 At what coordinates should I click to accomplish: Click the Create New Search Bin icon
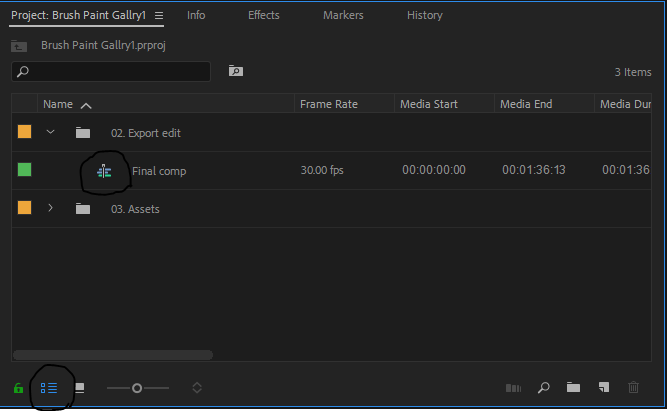coord(236,71)
